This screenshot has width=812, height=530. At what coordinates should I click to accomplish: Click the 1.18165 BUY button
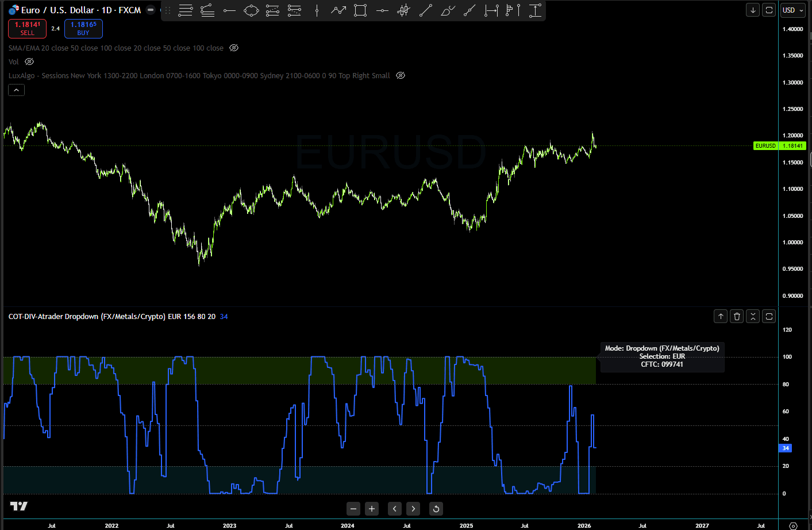coord(83,29)
